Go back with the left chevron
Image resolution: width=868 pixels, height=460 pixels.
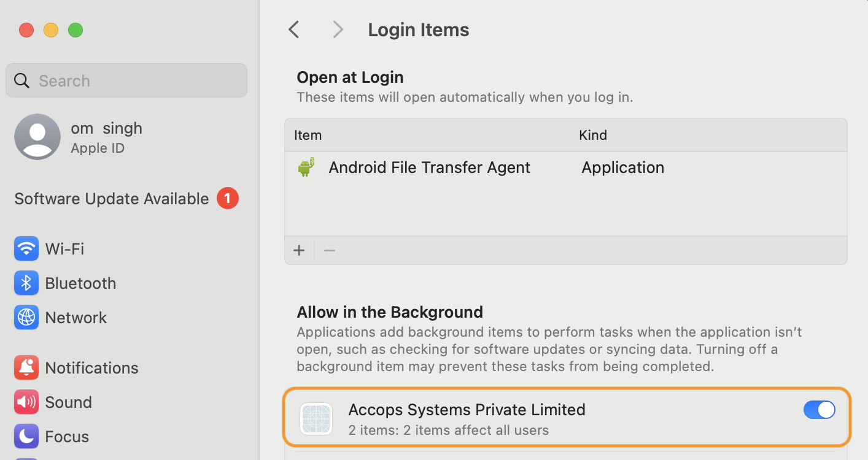pos(294,29)
